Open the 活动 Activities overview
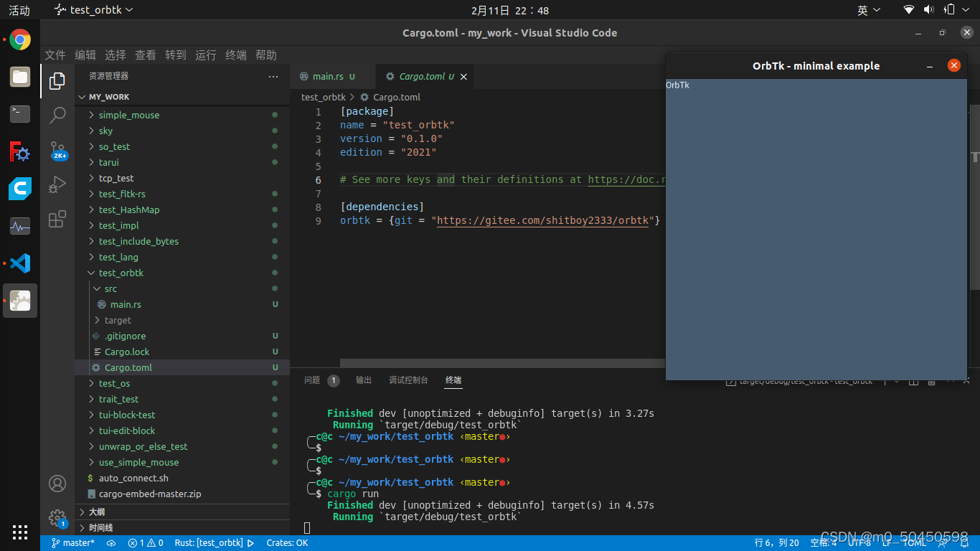The width and height of the screenshot is (980, 551). tap(19, 11)
